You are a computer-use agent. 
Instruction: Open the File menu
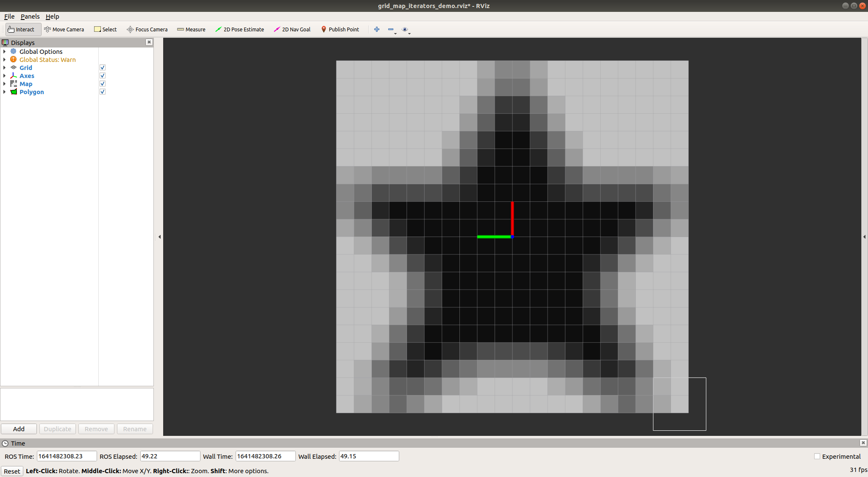click(x=9, y=17)
